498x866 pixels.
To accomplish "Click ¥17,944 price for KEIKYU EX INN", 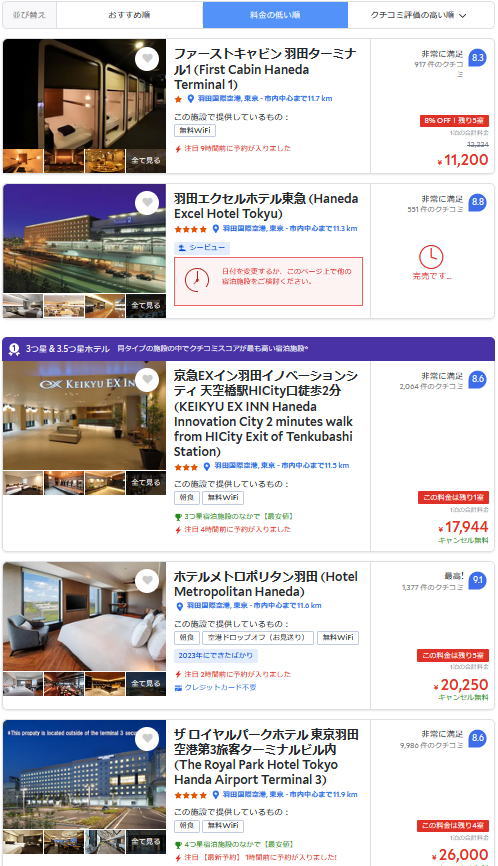I will (x=463, y=527).
